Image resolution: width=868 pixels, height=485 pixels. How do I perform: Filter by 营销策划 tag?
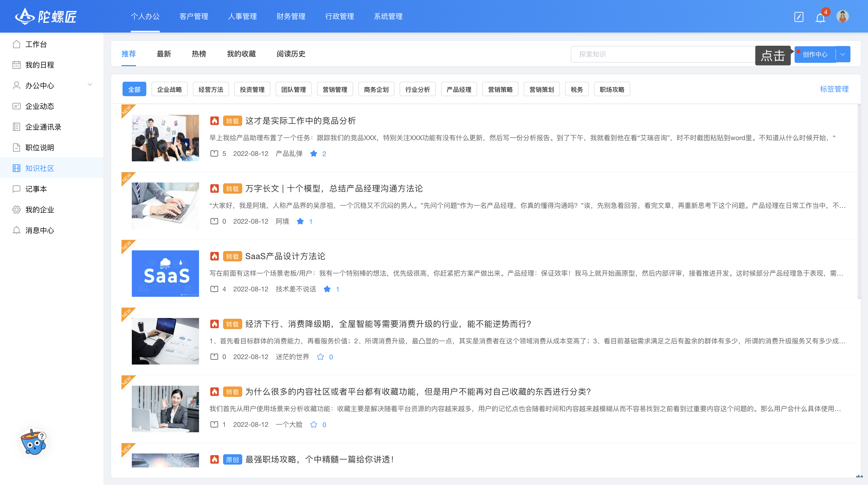click(542, 89)
